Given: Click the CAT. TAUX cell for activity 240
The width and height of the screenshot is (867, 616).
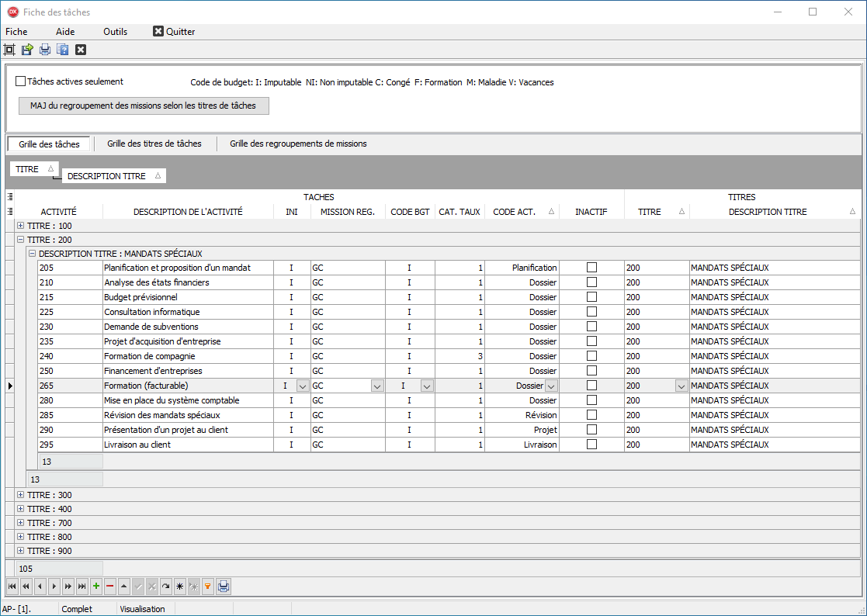Looking at the screenshot, I should (460, 356).
